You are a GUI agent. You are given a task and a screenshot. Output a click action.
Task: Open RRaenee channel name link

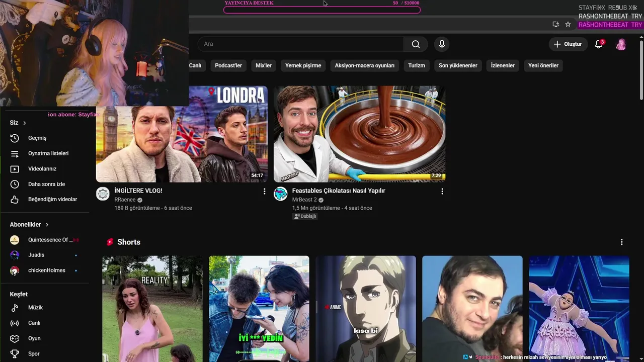pyautogui.click(x=125, y=200)
